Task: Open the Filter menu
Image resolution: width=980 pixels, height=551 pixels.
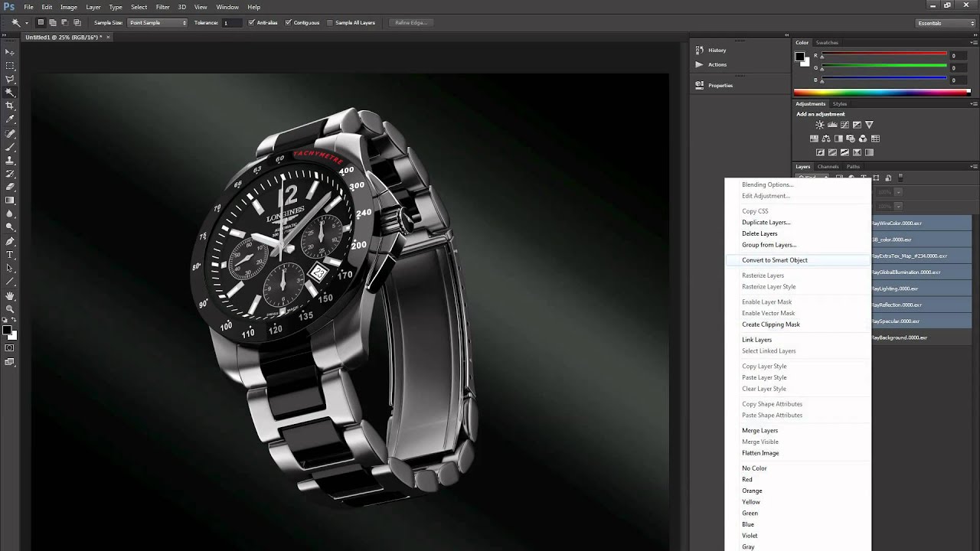Action: click(162, 7)
